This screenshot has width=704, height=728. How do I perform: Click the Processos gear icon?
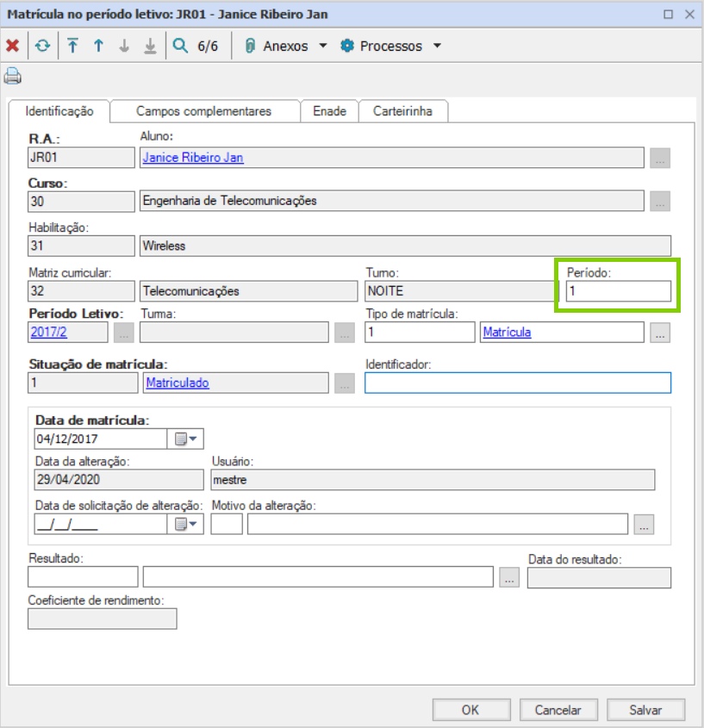click(x=347, y=46)
